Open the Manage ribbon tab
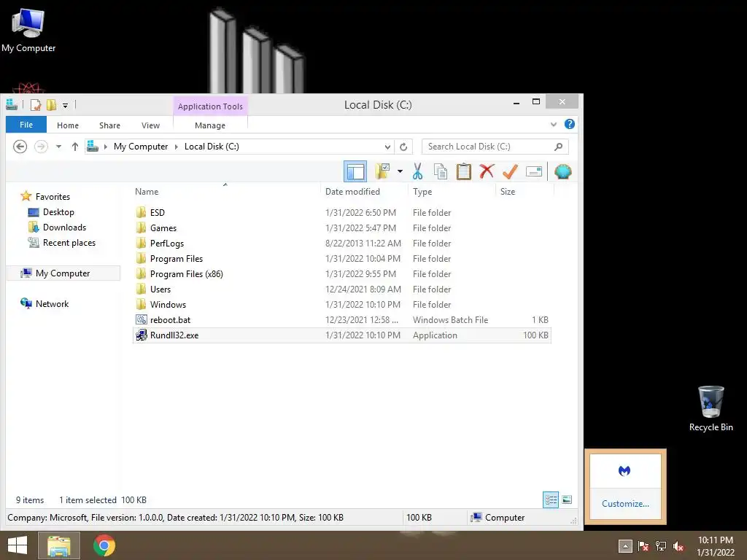Image resolution: width=747 pixels, height=560 pixels. pyautogui.click(x=210, y=125)
